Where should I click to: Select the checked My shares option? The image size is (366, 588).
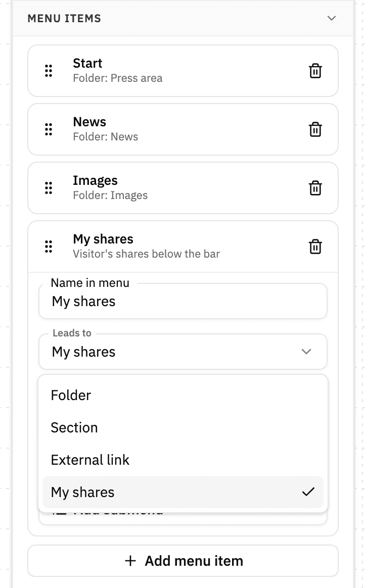click(183, 492)
